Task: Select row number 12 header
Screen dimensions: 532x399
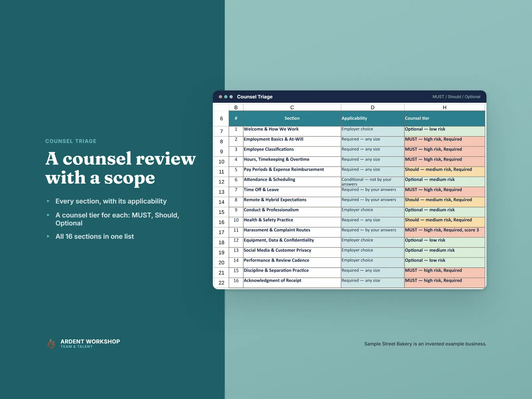Action: pos(221,182)
